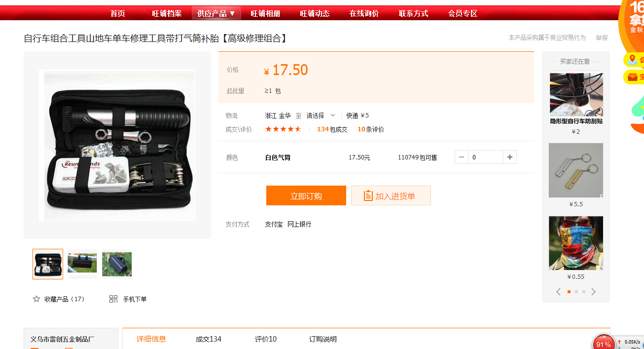
Task: Click the orange location pin sidebar icon
Action: [x=633, y=60]
